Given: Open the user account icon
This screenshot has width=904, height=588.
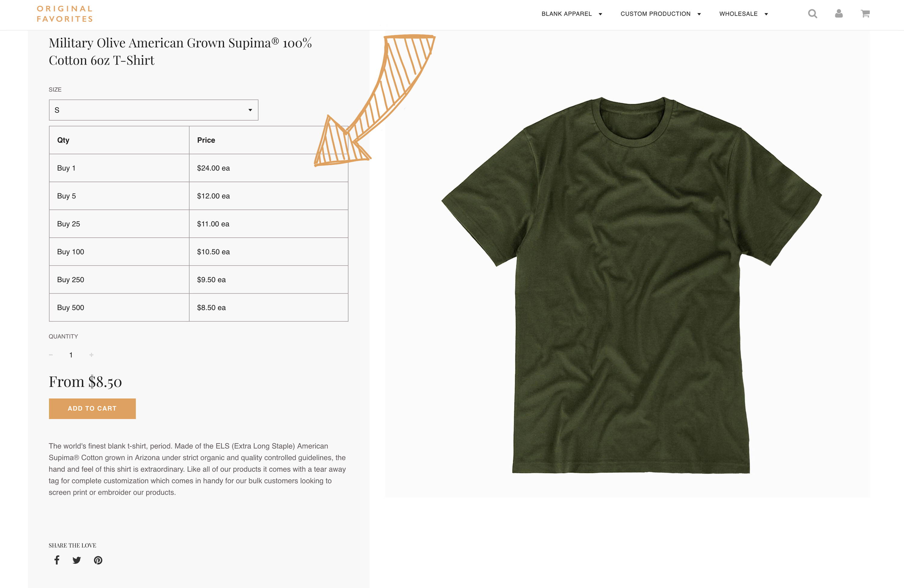Looking at the screenshot, I should 839,14.
